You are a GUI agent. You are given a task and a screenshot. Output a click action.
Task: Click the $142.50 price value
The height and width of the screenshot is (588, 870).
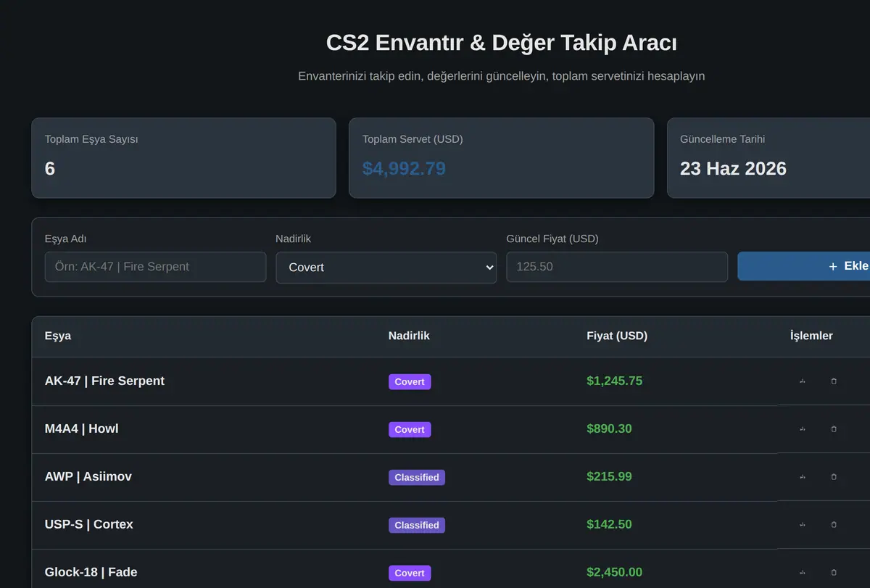tap(609, 524)
